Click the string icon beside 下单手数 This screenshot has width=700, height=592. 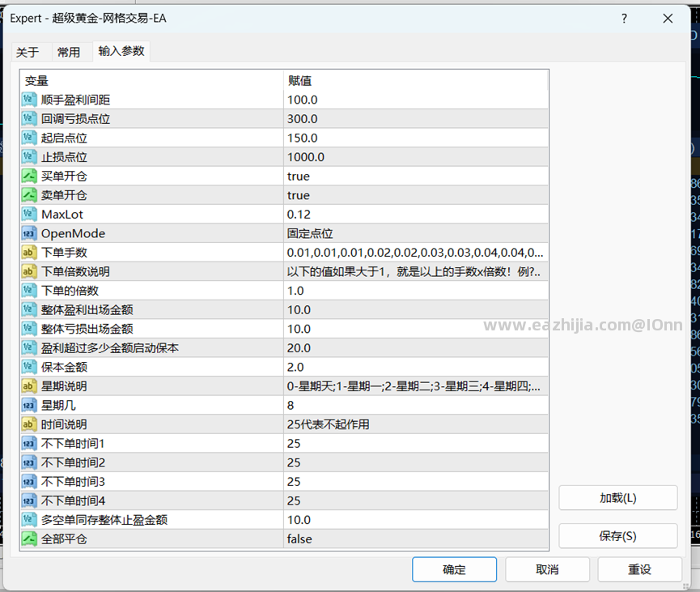(29, 253)
